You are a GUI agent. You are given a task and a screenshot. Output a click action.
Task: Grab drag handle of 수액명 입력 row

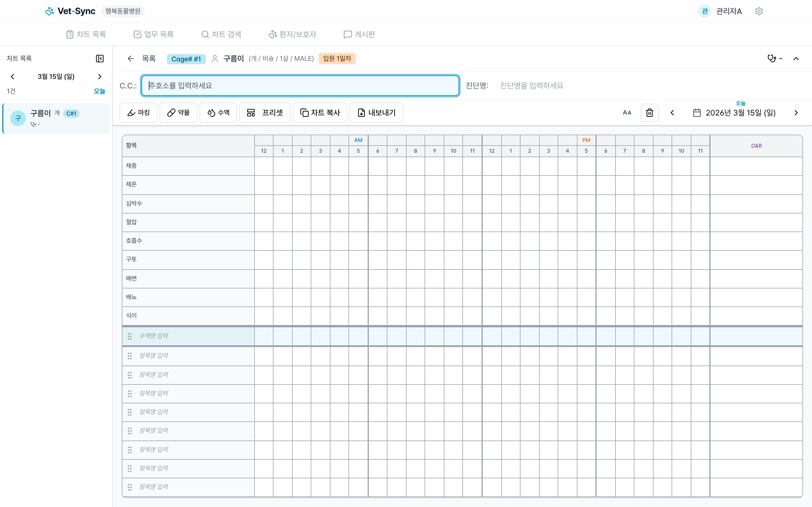(129, 336)
